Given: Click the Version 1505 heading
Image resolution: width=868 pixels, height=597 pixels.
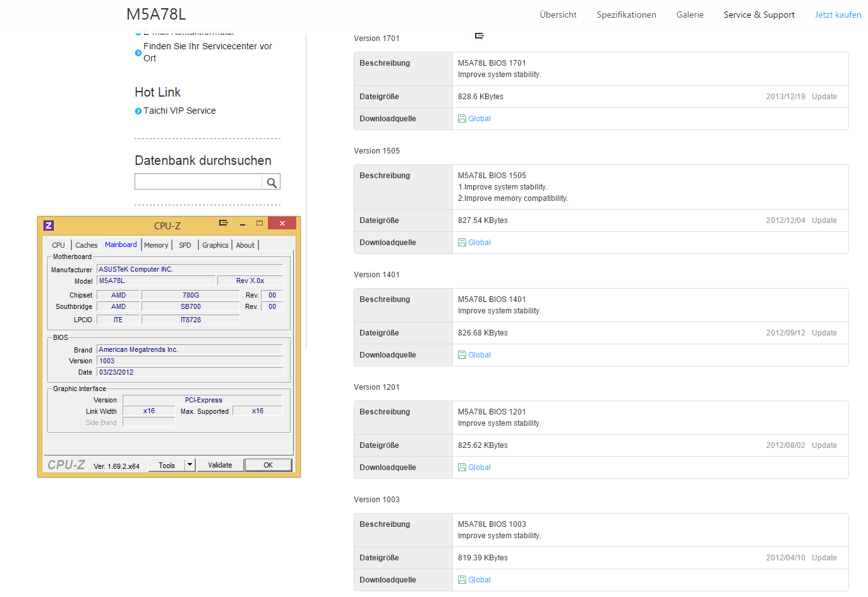Looking at the screenshot, I should pyautogui.click(x=377, y=151).
